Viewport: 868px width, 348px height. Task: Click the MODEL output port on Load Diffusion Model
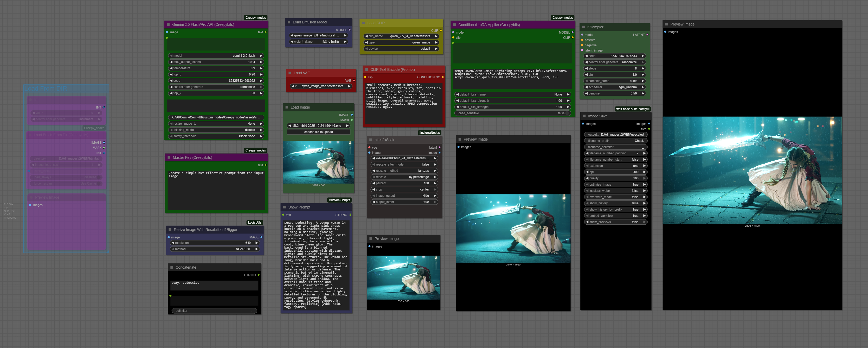[349, 30]
